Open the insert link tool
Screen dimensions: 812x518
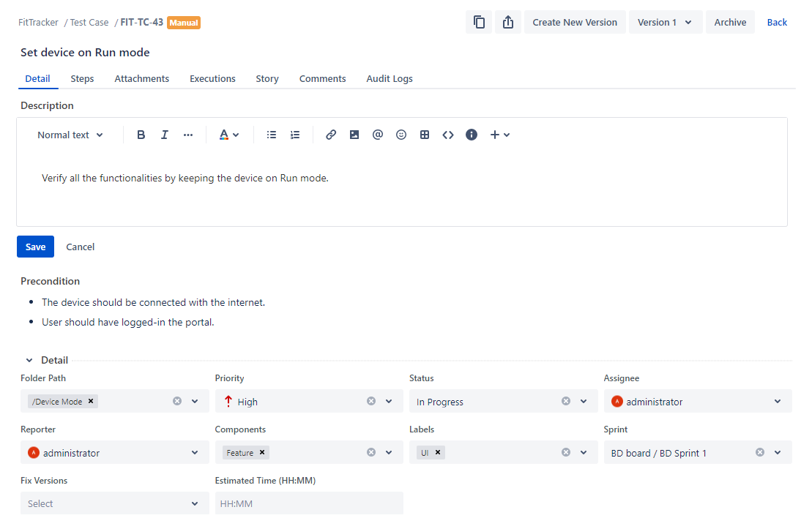(x=331, y=135)
